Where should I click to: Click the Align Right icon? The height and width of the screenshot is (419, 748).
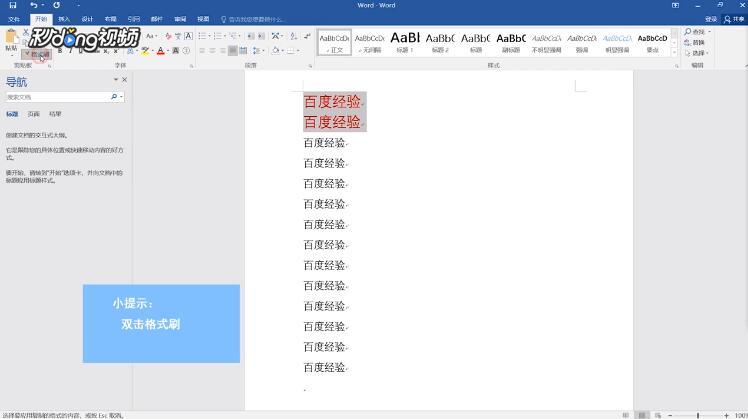coord(223,51)
